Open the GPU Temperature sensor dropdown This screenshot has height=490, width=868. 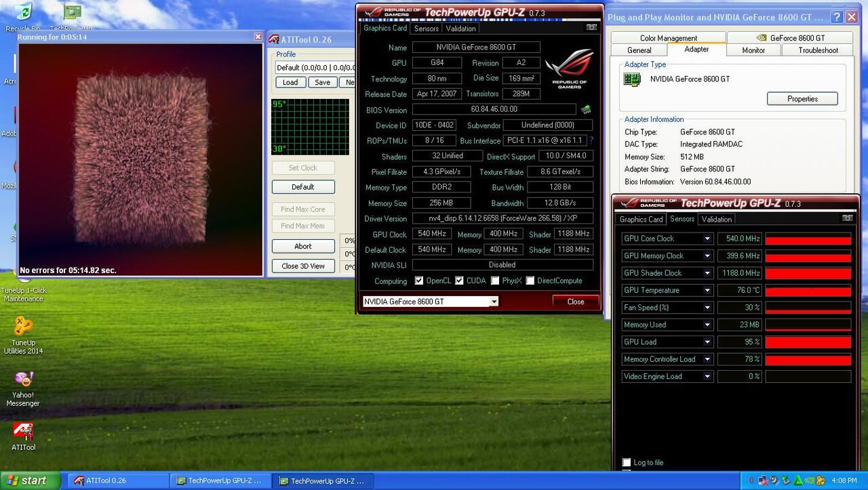pos(707,290)
